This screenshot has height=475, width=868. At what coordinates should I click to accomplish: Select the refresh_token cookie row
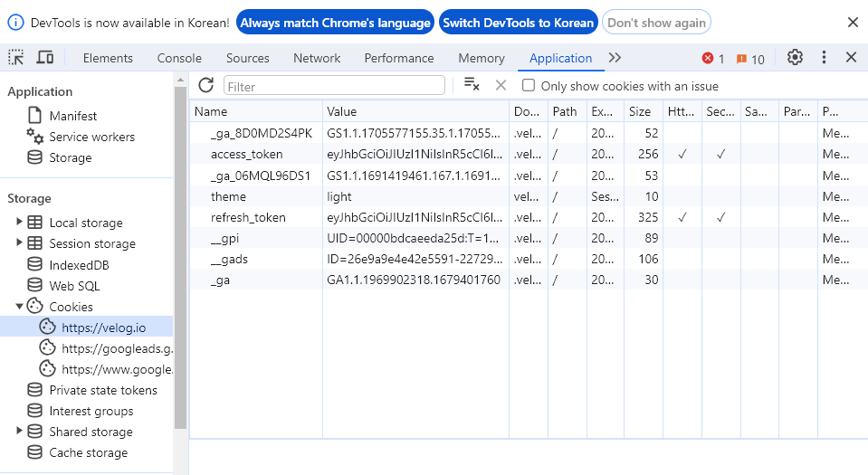coord(529,217)
